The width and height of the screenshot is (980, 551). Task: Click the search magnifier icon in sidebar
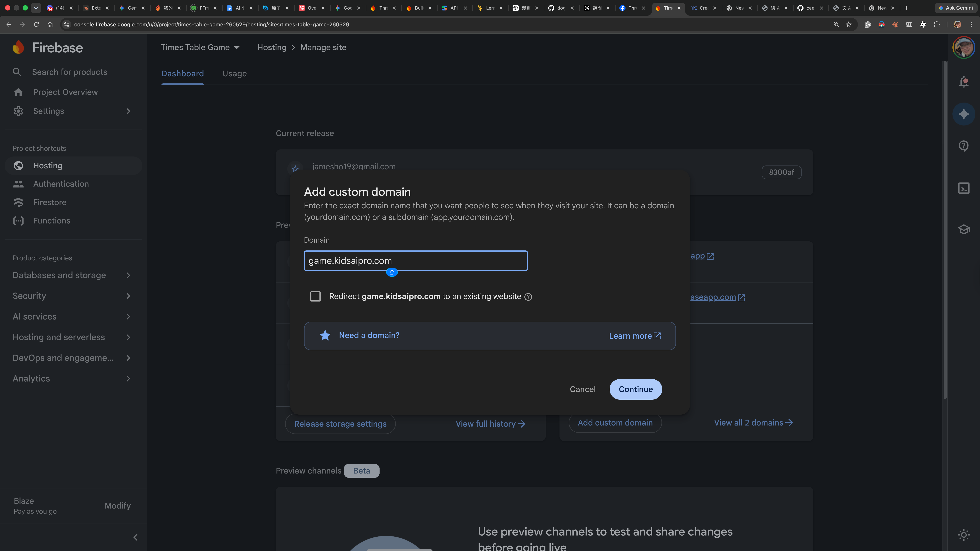(x=17, y=72)
